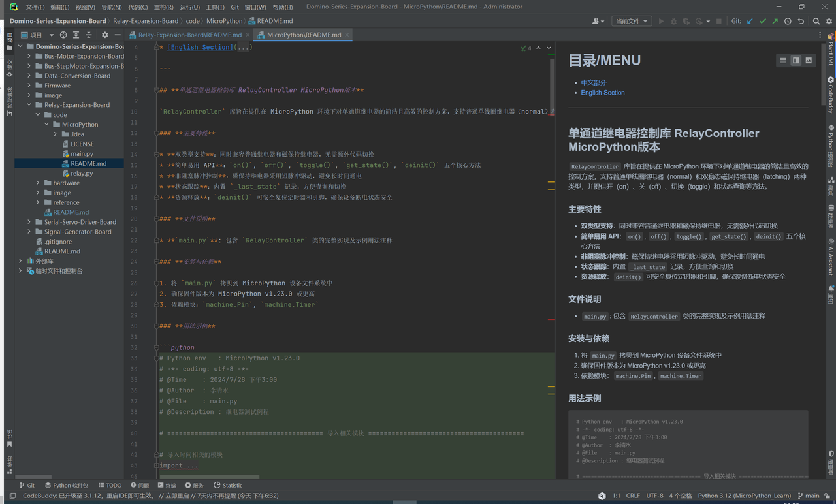Viewport: 836px width, 504px height.
Task: Collapse the MicroPython folder
Action: tap(46, 124)
